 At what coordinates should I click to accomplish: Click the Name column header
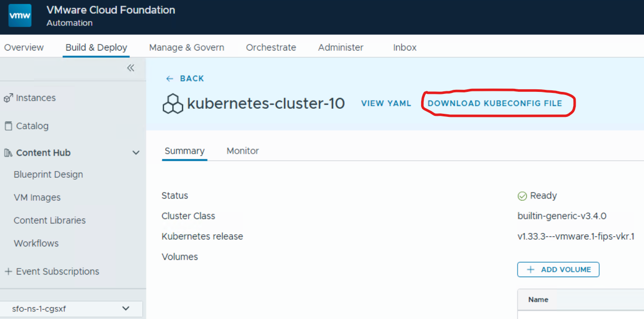pos(538,300)
